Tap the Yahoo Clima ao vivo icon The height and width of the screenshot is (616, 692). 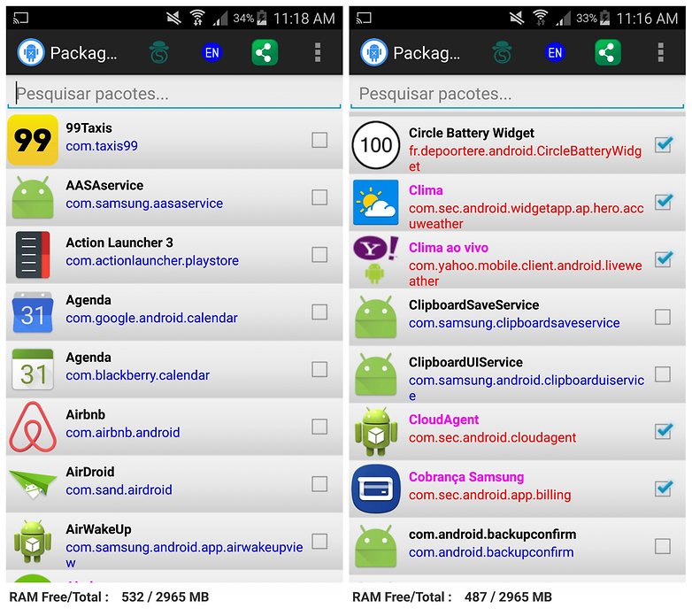376,259
